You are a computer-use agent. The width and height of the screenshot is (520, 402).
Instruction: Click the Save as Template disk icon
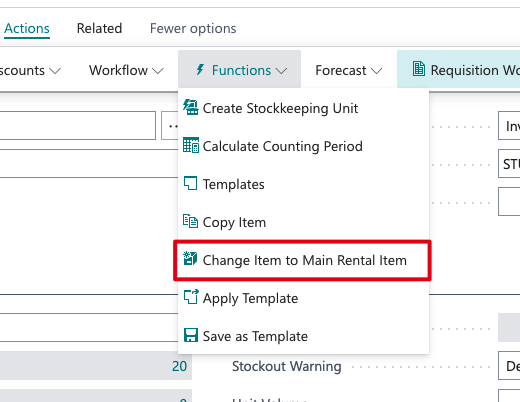(191, 335)
